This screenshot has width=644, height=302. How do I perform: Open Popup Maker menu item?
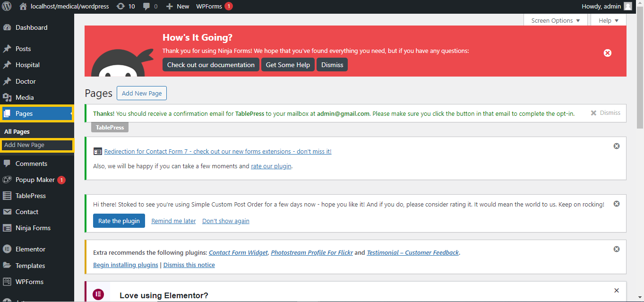point(35,180)
